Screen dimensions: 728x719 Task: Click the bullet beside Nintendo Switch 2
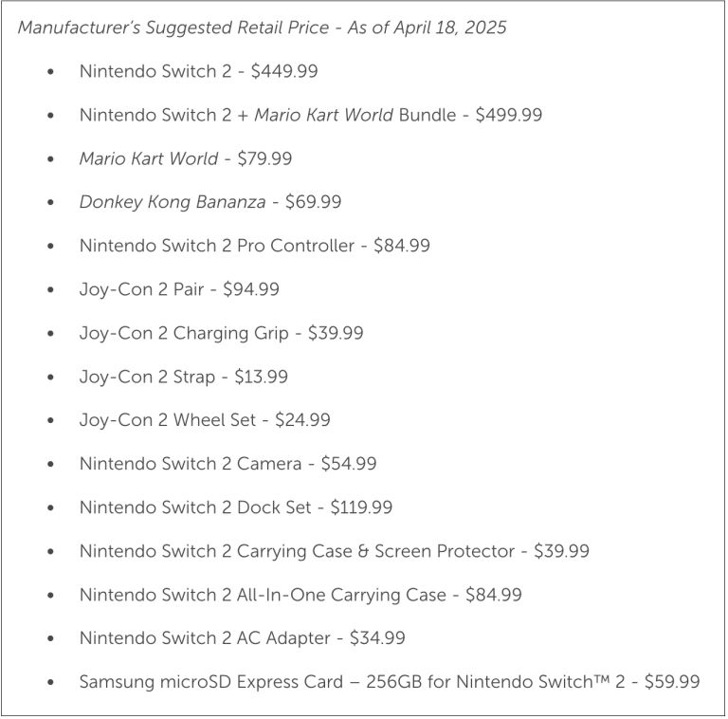[50, 71]
